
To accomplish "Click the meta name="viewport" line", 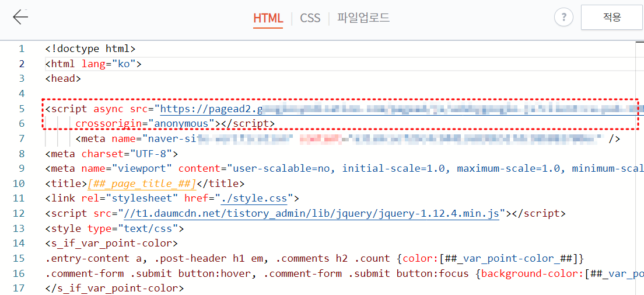I will click(344, 169).
